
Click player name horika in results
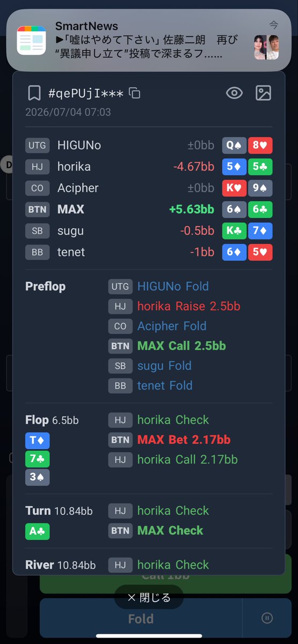tap(74, 167)
